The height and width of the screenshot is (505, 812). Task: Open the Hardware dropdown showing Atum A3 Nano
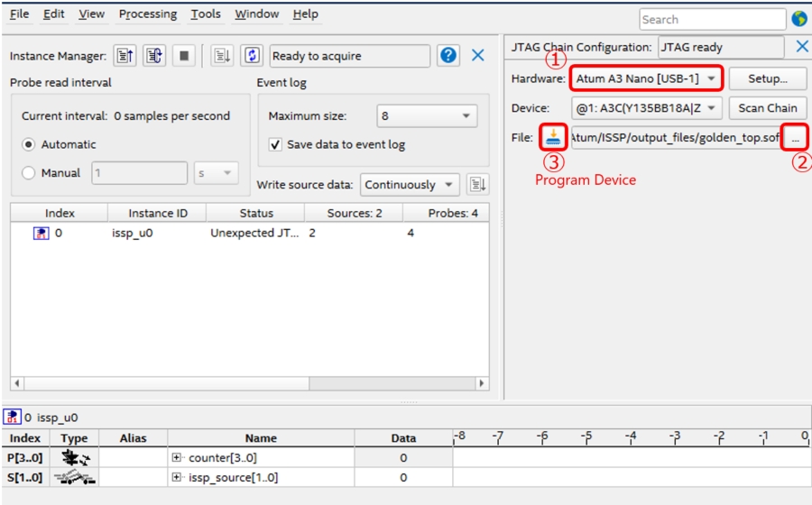pos(646,78)
